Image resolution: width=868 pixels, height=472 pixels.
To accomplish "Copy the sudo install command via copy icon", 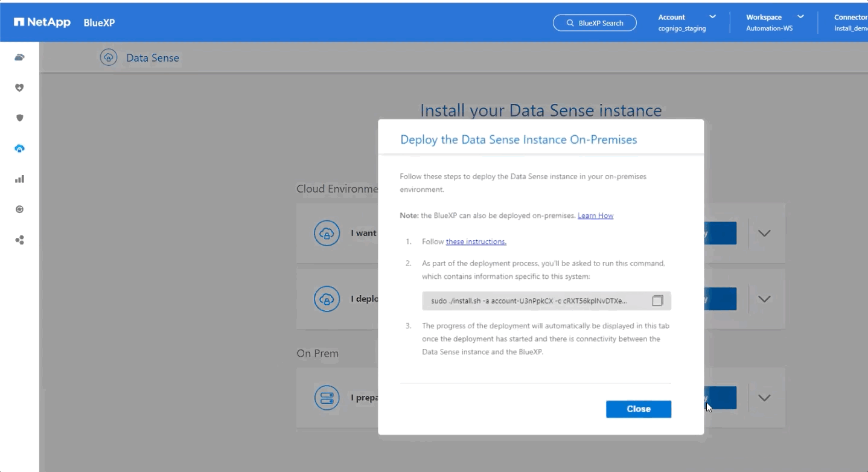I will point(657,301).
